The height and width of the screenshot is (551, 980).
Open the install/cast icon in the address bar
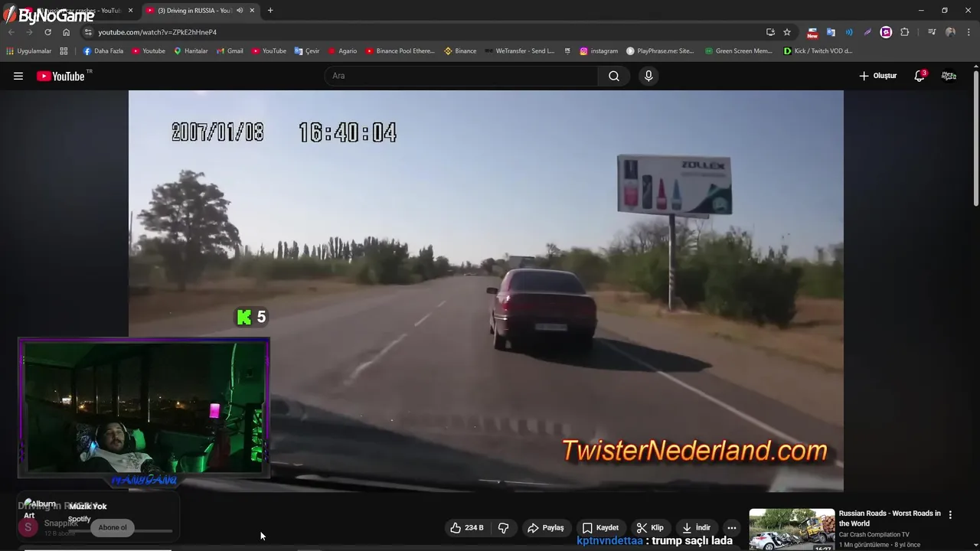point(770,32)
